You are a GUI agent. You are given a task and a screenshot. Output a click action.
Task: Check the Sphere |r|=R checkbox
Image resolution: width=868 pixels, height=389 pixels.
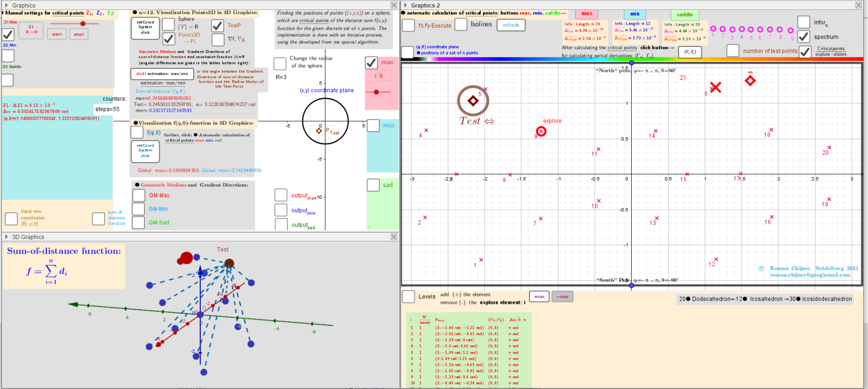click(168, 24)
